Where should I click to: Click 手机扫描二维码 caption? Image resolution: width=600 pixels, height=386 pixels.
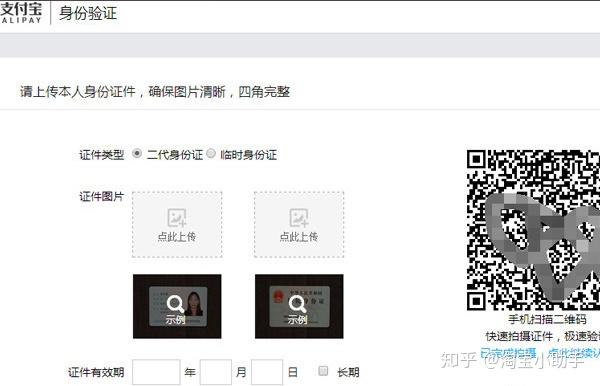[x=547, y=319]
